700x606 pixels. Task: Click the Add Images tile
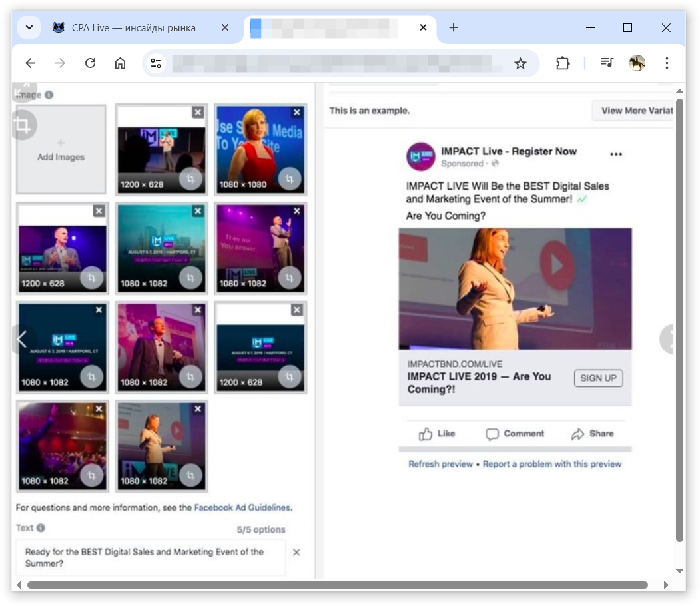tap(61, 149)
